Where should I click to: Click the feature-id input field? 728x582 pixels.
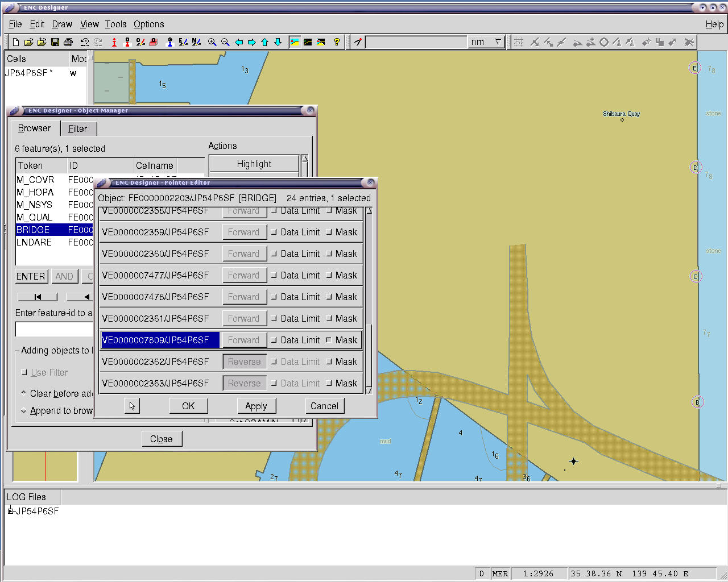click(54, 330)
